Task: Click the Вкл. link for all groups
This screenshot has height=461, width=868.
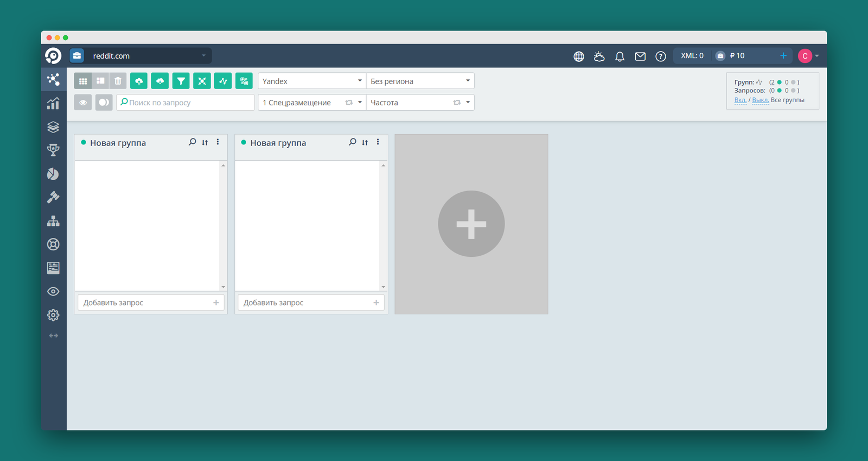Action: tap(741, 100)
